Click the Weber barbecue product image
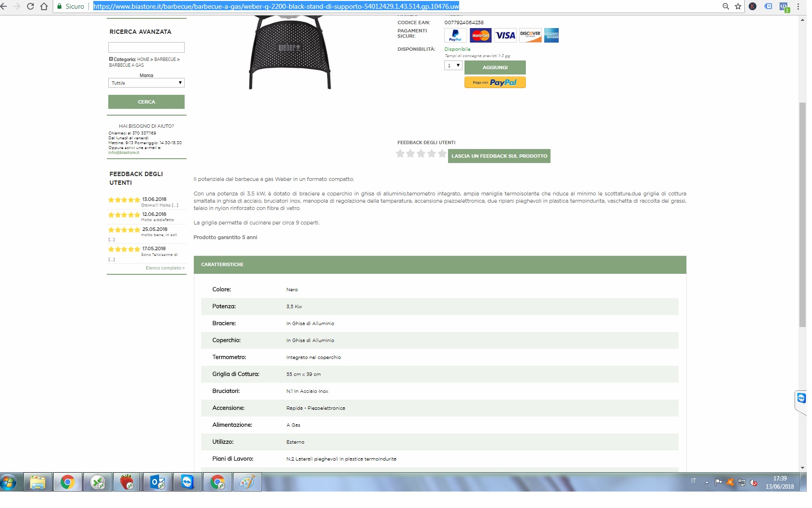This screenshot has height=508, width=812. (x=290, y=52)
